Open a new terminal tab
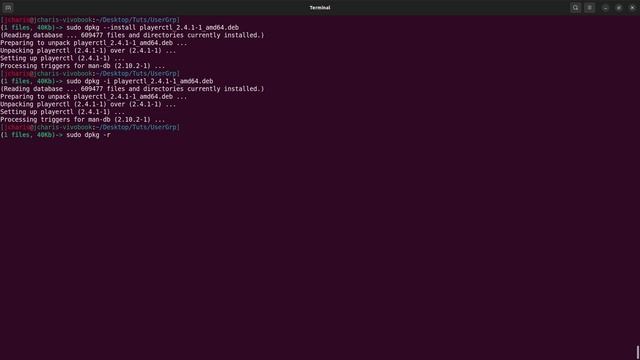Screen dimensions: 640x360 click(8, 7)
